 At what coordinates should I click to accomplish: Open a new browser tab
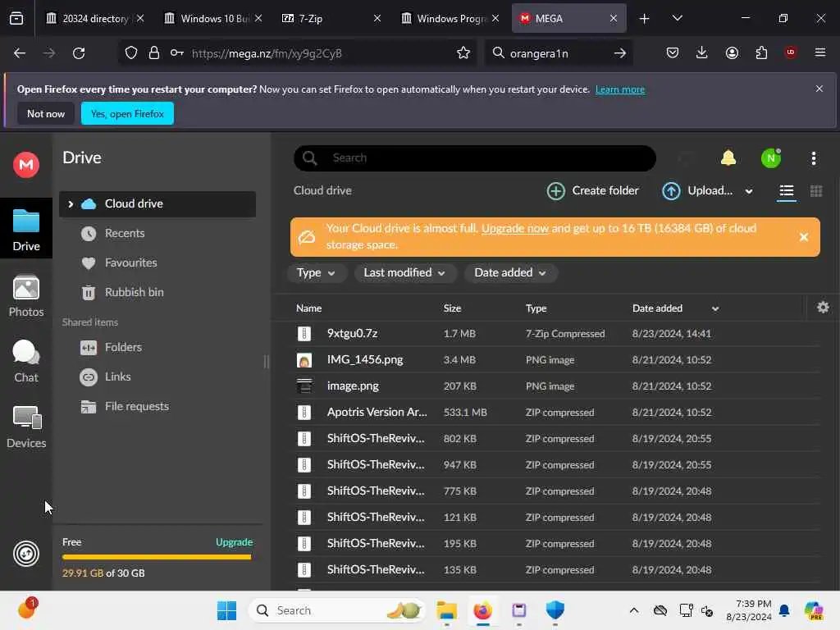[645, 19]
